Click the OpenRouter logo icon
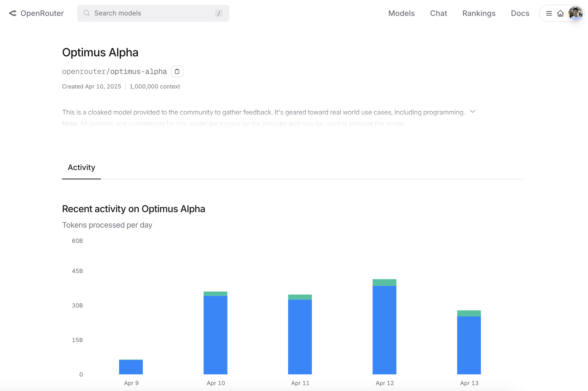Image resolution: width=588 pixels, height=391 pixels. click(13, 13)
